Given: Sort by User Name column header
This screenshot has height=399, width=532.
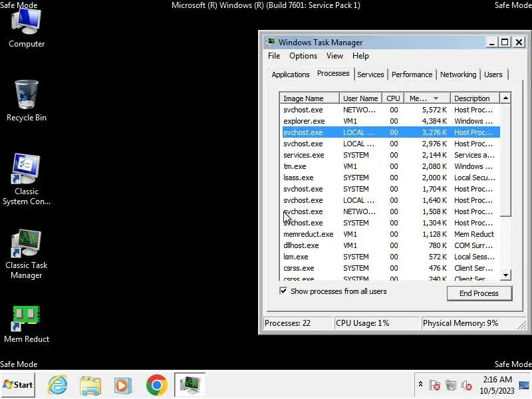Looking at the screenshot, I should coord(360,98).
